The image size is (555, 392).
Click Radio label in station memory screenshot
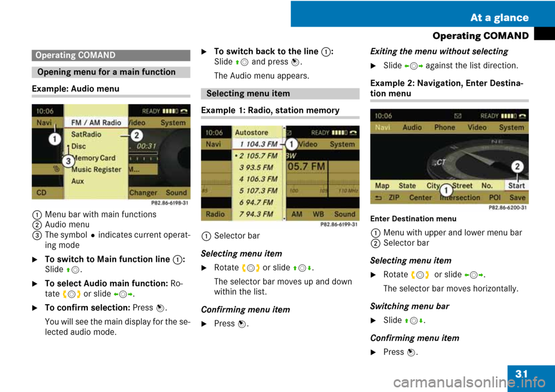point(215,214)
